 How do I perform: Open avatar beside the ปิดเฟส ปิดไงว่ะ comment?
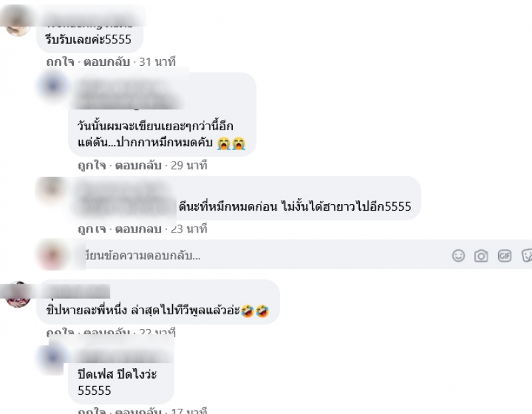point(53,359)
